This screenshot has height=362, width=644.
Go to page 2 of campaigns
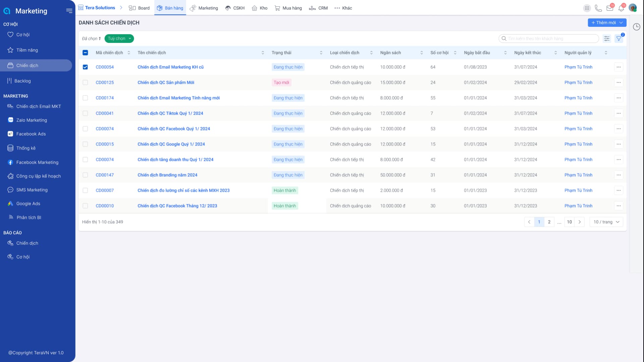click(549, 222)
